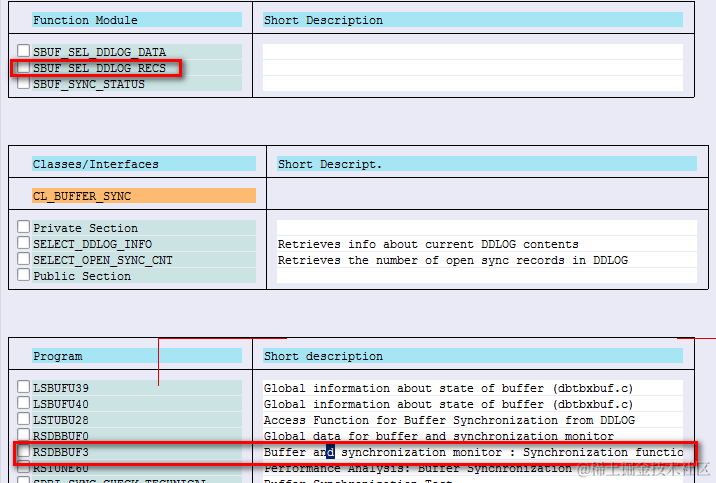The width and height of the screenshot is (716, 483).
Task: Tick the LSBUFU39 checkbox
Action: point(23,387)
